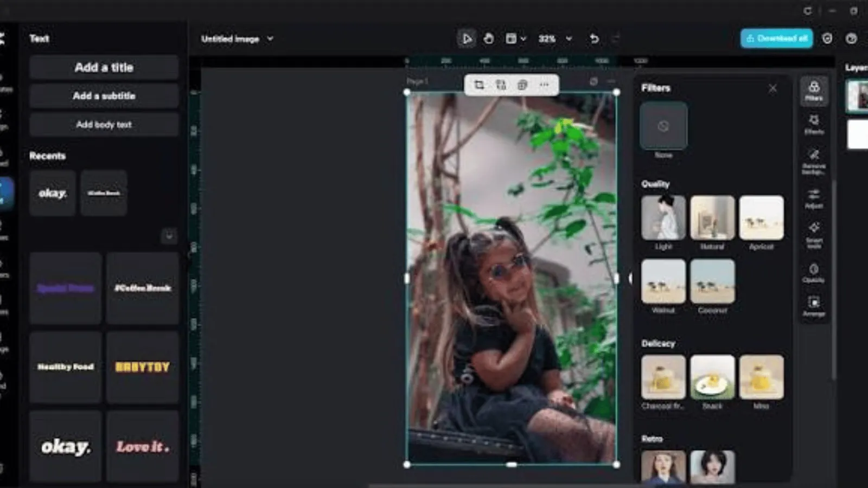Screen dimensions: 868x488
Task: Apply the Light quality filter
Action: [x=663, y=218]
